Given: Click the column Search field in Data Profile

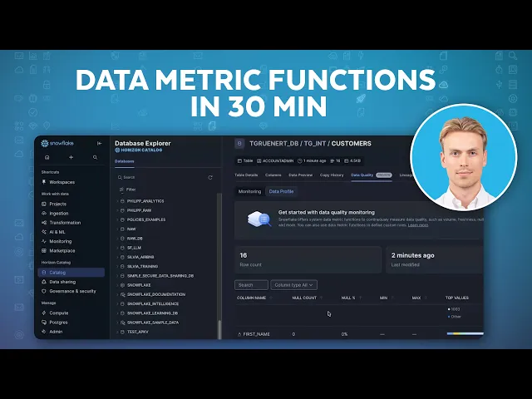Looking at the screenshot, I should [x=251, y=285].
